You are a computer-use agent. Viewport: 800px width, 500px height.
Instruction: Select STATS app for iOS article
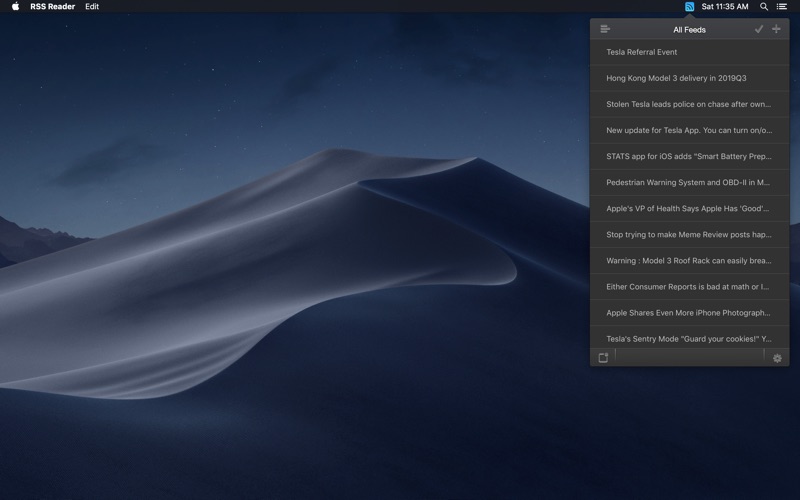point(689,156)
